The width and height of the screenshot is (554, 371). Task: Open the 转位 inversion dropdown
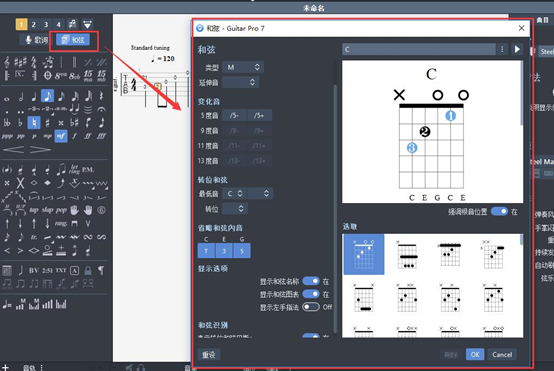point(235,208)
